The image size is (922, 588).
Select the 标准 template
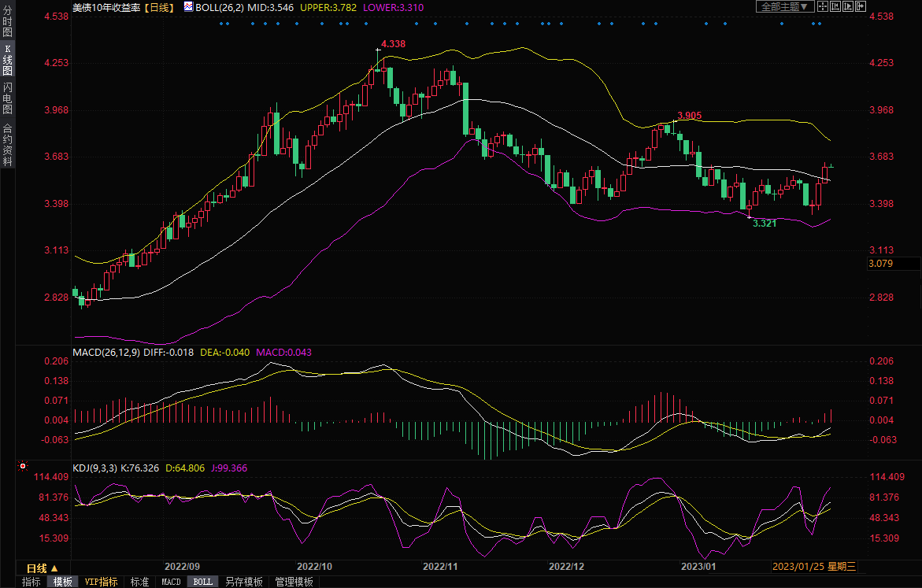coord(139,582)
